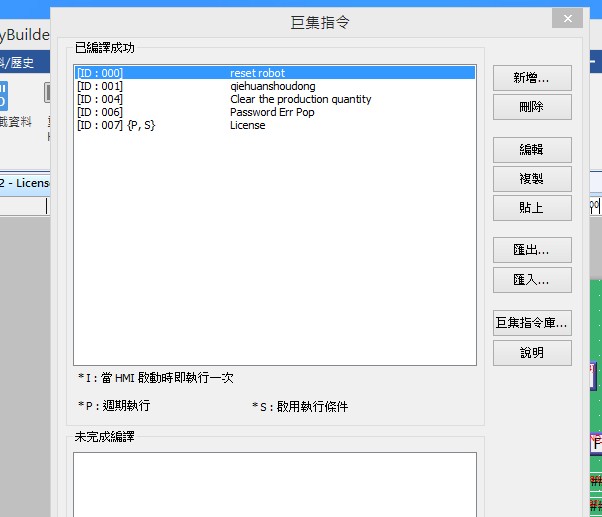
Task: Click the 編輯 button
Action: pyautogui.click(x=532, y=150)
